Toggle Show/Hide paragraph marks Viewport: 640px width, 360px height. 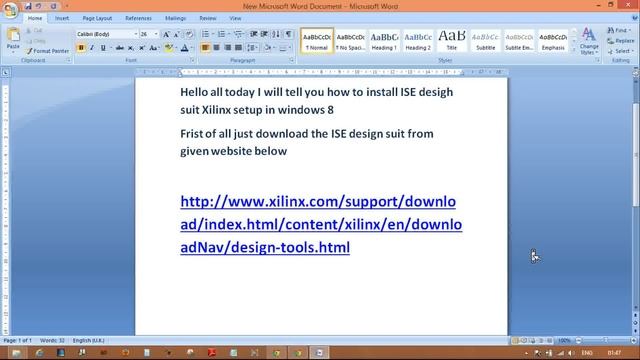point(289,34)
